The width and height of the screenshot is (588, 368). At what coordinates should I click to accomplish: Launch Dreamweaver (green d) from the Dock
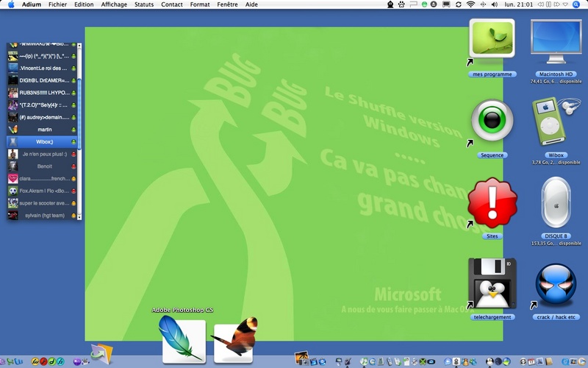pos(51,361)
